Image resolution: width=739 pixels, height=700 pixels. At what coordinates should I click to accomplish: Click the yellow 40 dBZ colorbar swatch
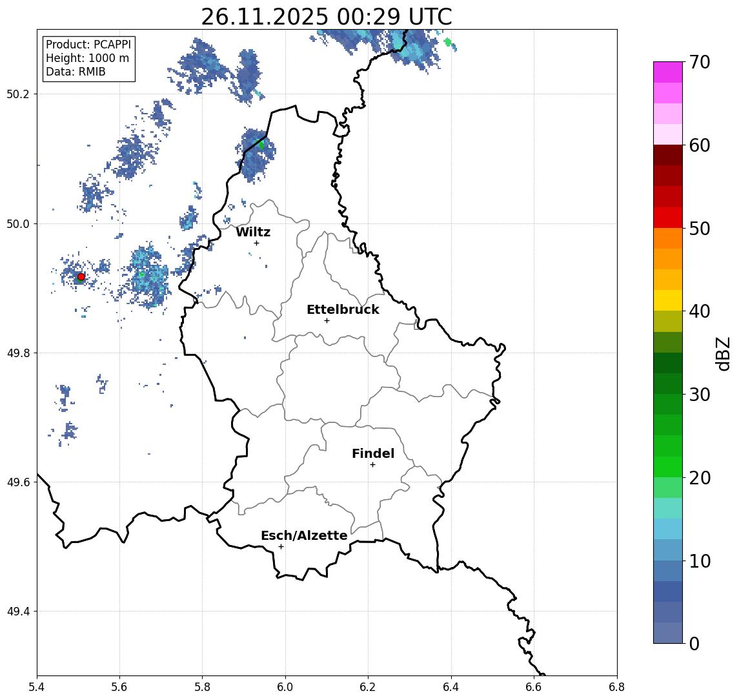click(x=668, y=300)
